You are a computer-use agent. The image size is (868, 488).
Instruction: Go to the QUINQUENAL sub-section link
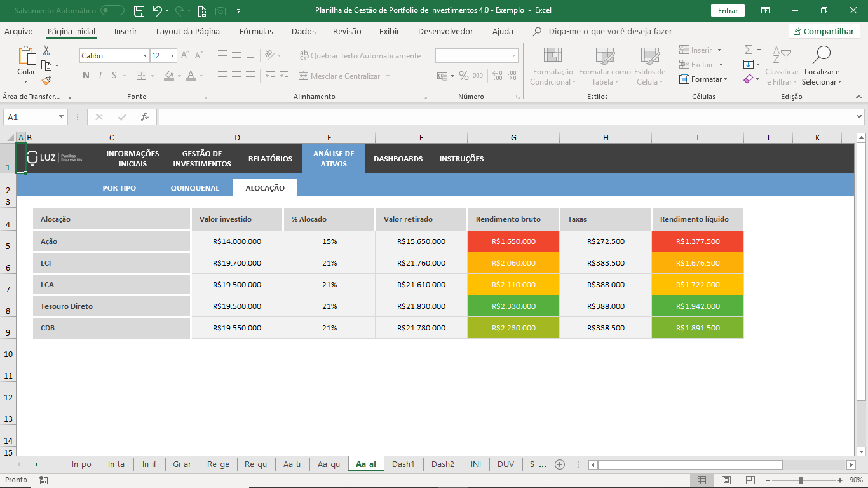click(194, 188)
